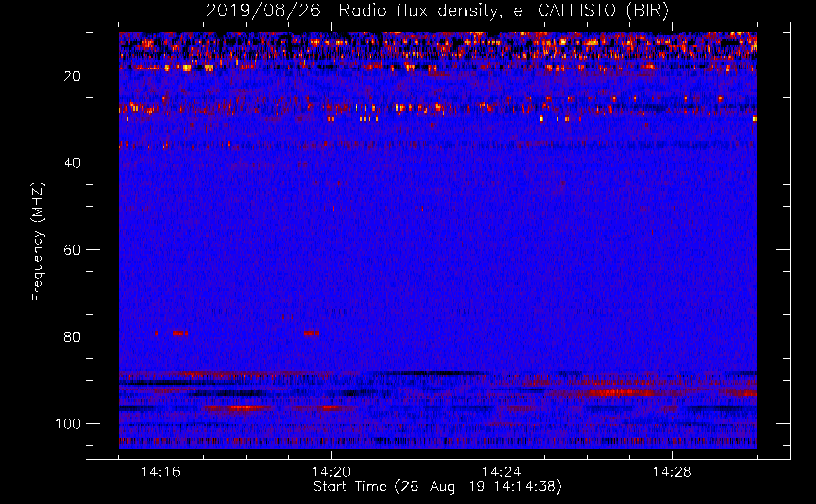This screenshot has height=504, width=816.
Task: Click the '60' frequency tick label
Action: 72,250
